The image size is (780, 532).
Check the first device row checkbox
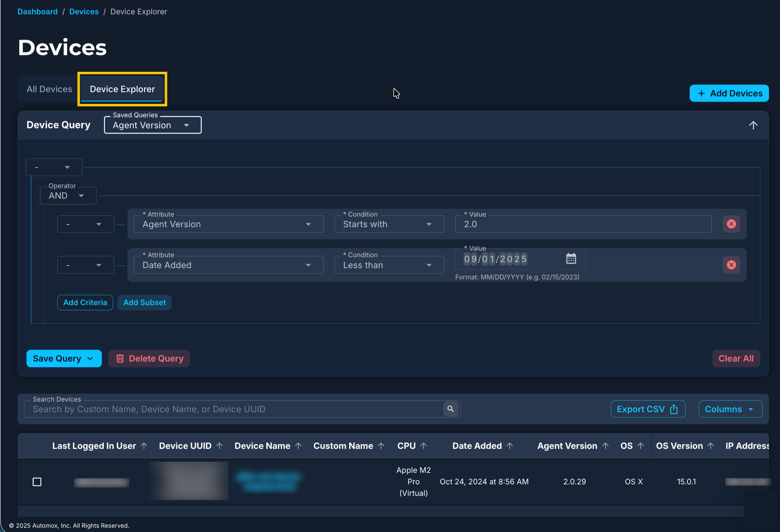pos(37,482)
